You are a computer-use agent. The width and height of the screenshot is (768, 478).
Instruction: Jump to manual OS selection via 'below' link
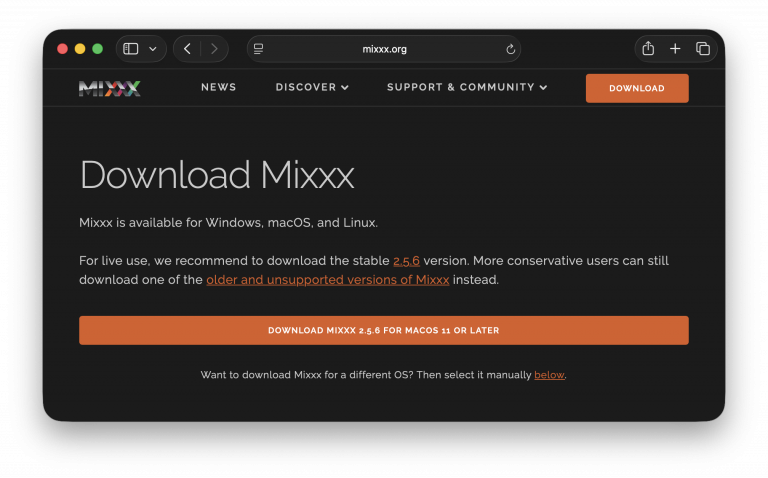[x=549, y=375]
